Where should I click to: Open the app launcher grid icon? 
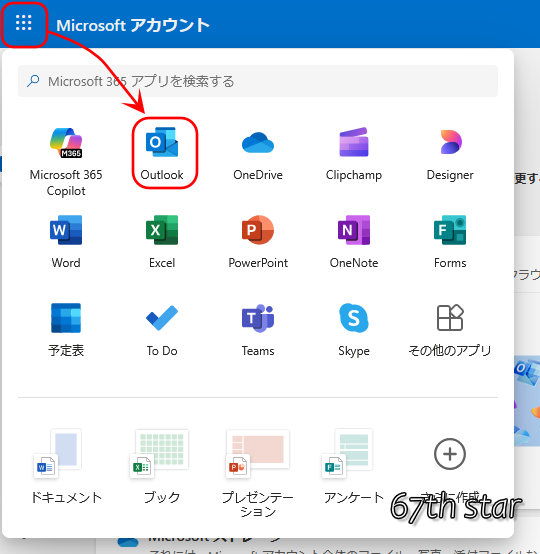pyautogui.click(x=24, y=23)
